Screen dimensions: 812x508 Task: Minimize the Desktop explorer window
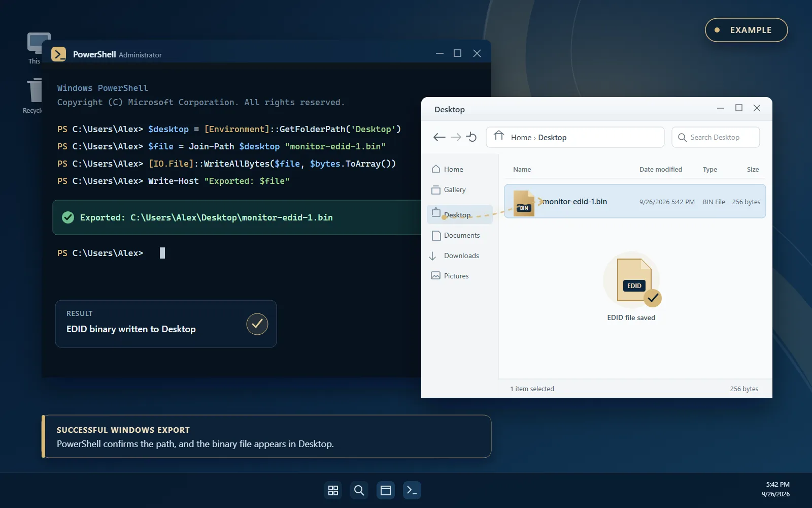[721, 108]
